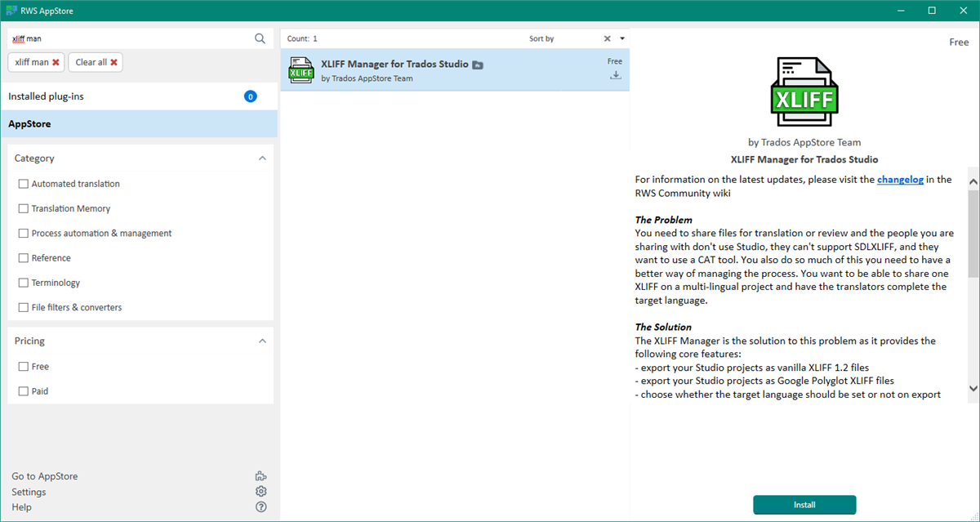The image size is (980, 522).
Task: Remove the 'xliff man' filter tag
Action: 56,62
